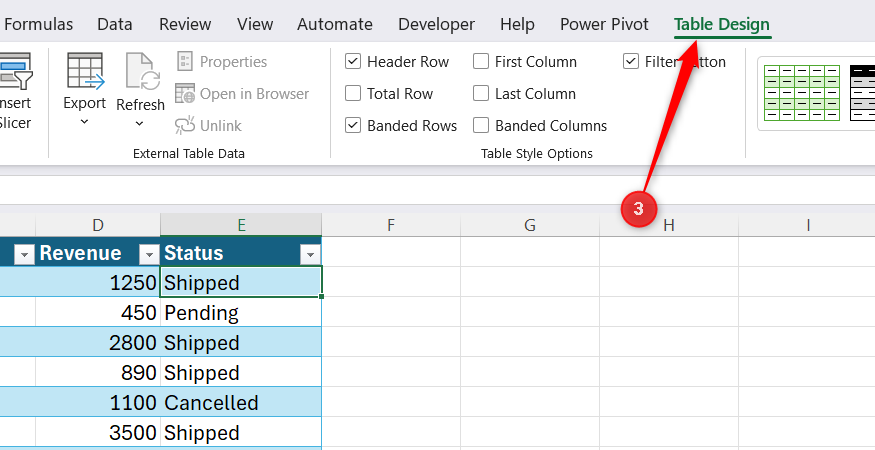This screenshot has width=875, height=450.
Task: Select column F header
Action: pyautogui.click(x=391, y=225)
